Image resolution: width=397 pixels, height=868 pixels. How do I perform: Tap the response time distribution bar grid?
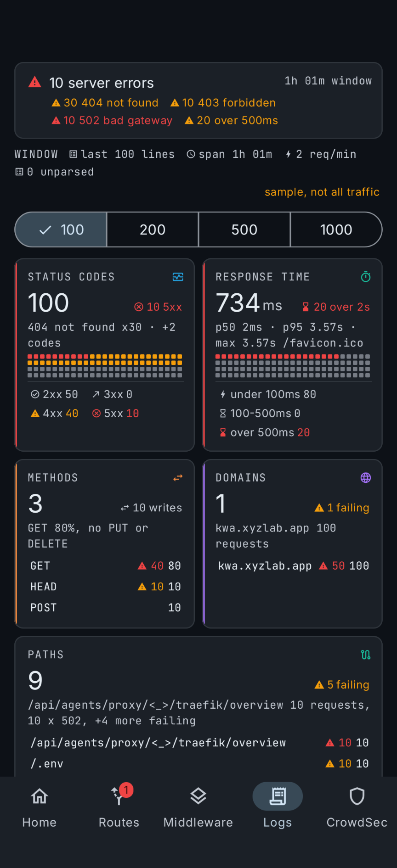point(293,366)
